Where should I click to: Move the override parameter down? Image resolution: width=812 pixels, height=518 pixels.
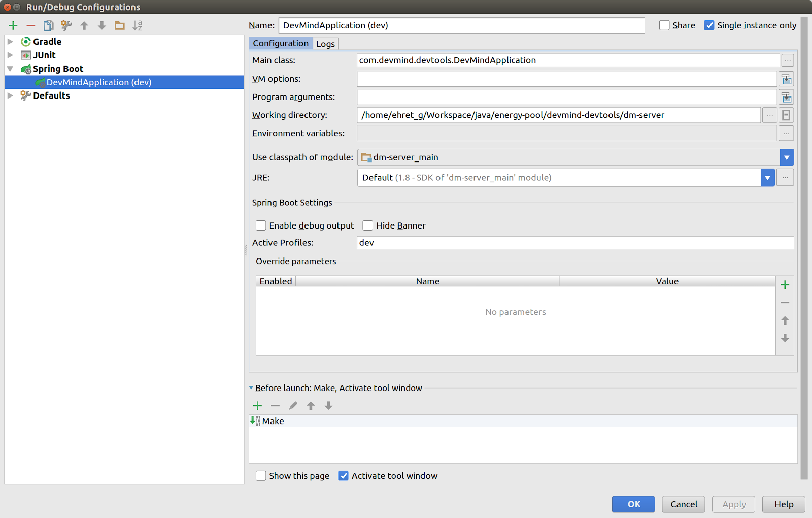pyautogui.click(x=785, y=338)
